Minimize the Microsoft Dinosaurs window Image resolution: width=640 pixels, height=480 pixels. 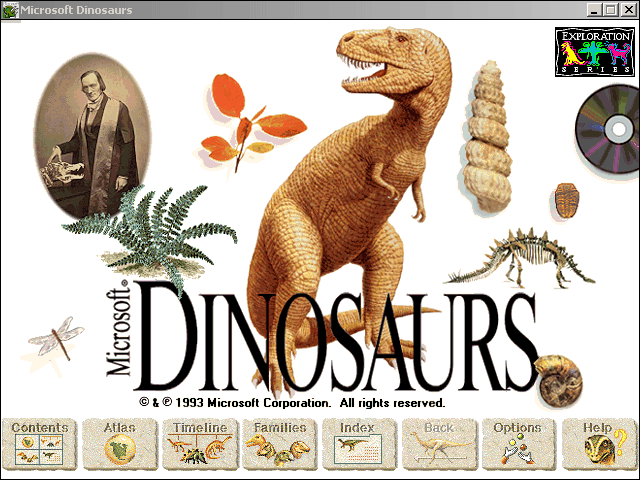pyautogui.click(x=595, y=10)
